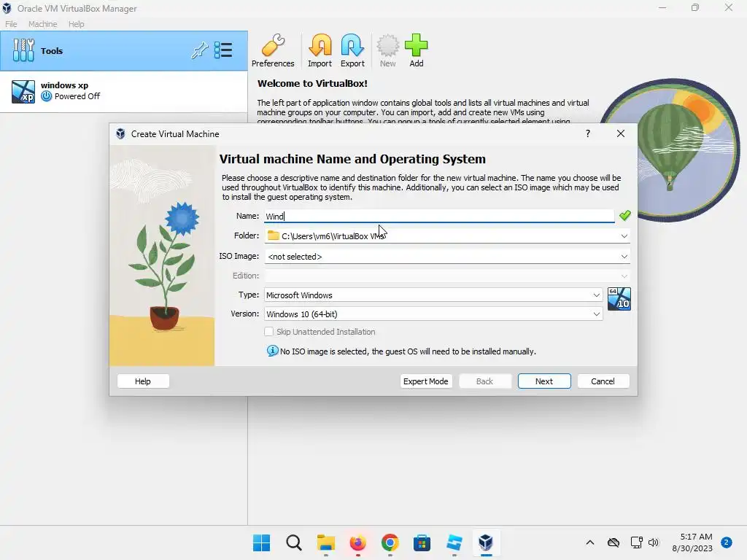Open the notification badge showing 2
The image size is (747, 560).
click(727, 542)
